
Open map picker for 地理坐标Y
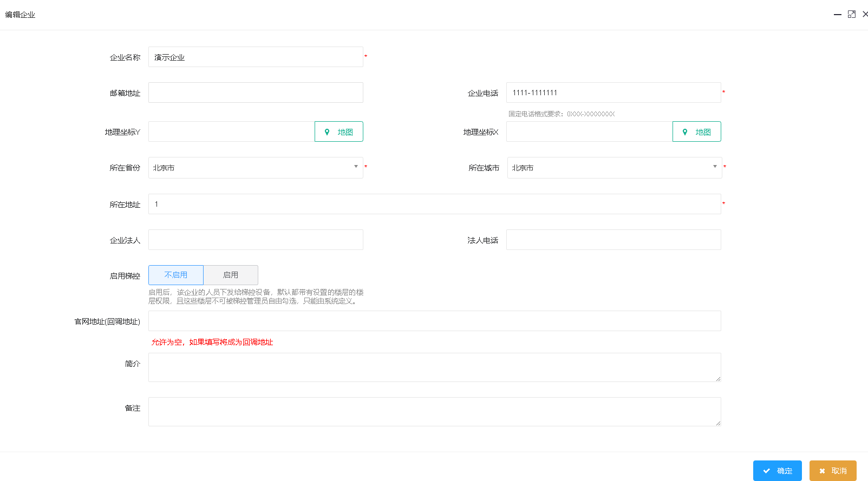pos(339,131)
